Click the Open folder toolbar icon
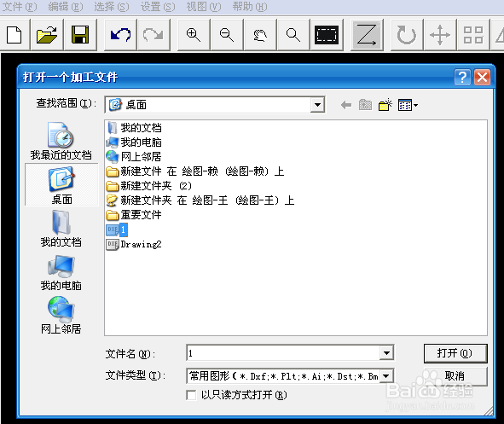This screenshot has width=504, height=424. (47, 35)
